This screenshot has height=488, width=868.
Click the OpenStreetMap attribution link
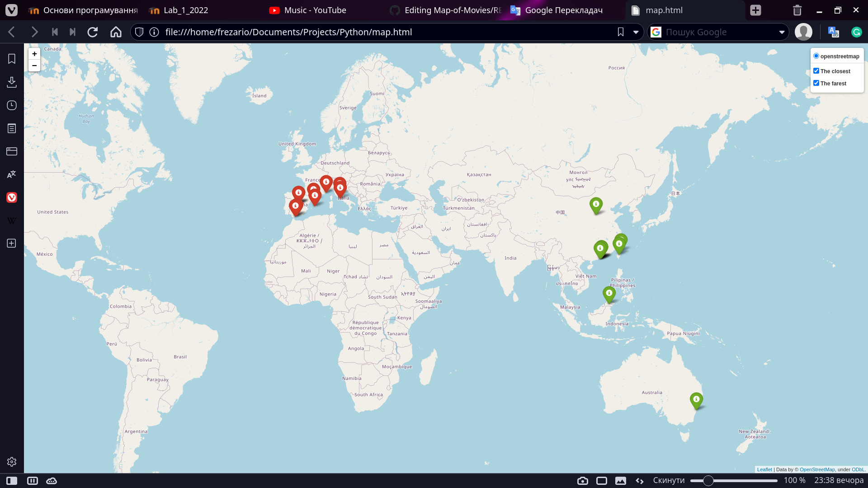coord(817,469)
